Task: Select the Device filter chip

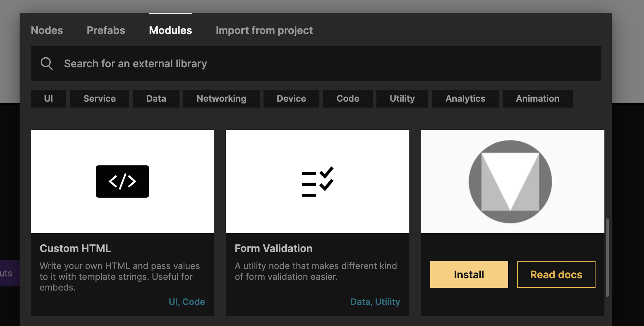Action: point(291,99)
